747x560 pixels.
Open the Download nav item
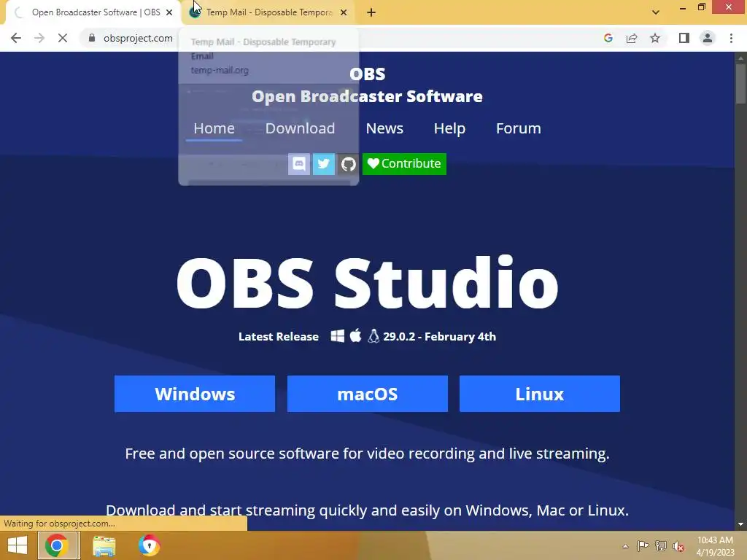click(x=300, y=128)
